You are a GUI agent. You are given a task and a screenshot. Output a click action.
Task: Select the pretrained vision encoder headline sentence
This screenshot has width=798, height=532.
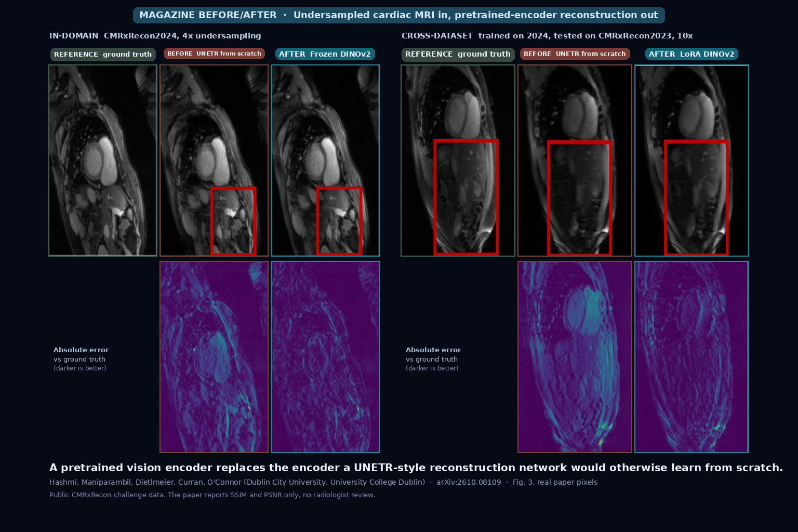pyautogui.click(x=416, y=468)
